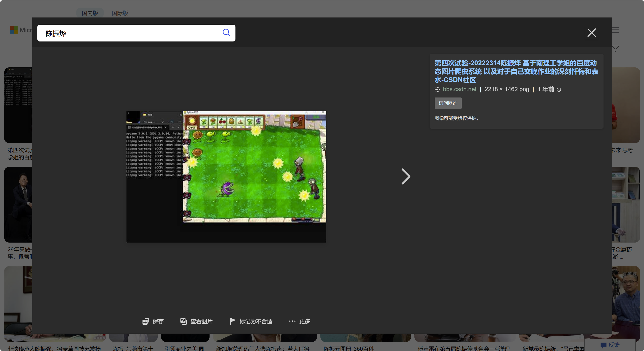The width and height of the screenshot is (644, 351).
Task: Click 查看图片 to view the image
Action: [x=196, y=321]
